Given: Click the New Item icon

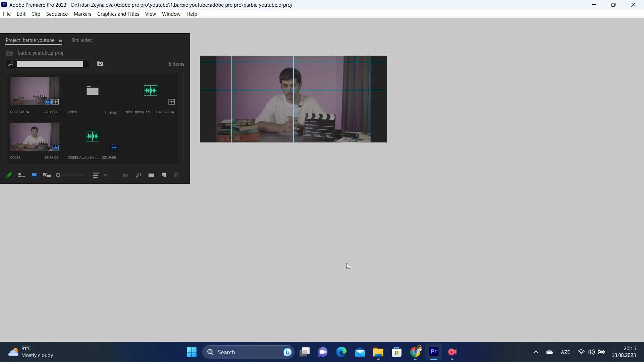Looking at the screenshot, I should tap(164, 175).
